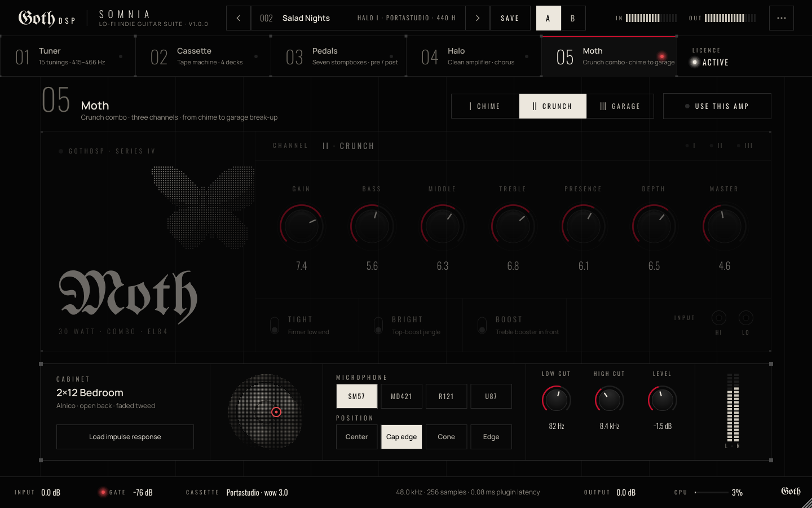Image resolution: width=812 pixels, height=508 pixels.
Task: Go to the previous preset arrow
Action: click(239, 18)
